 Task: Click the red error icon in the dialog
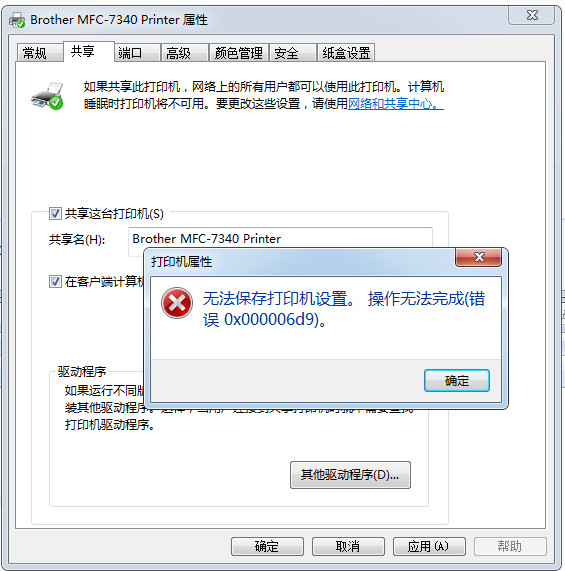coord(177,303)
